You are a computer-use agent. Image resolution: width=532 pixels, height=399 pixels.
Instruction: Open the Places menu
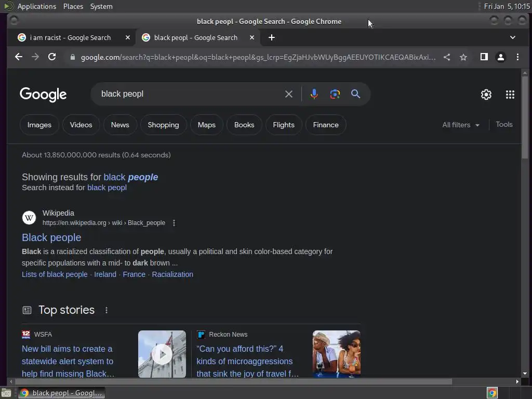(x=73, y=6)
